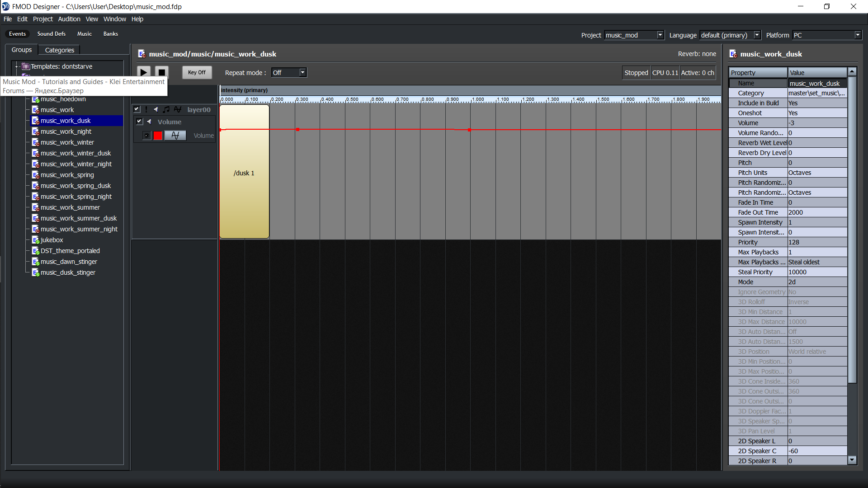Uncheck the Volume effect checkbox

[x=139, y=122]
